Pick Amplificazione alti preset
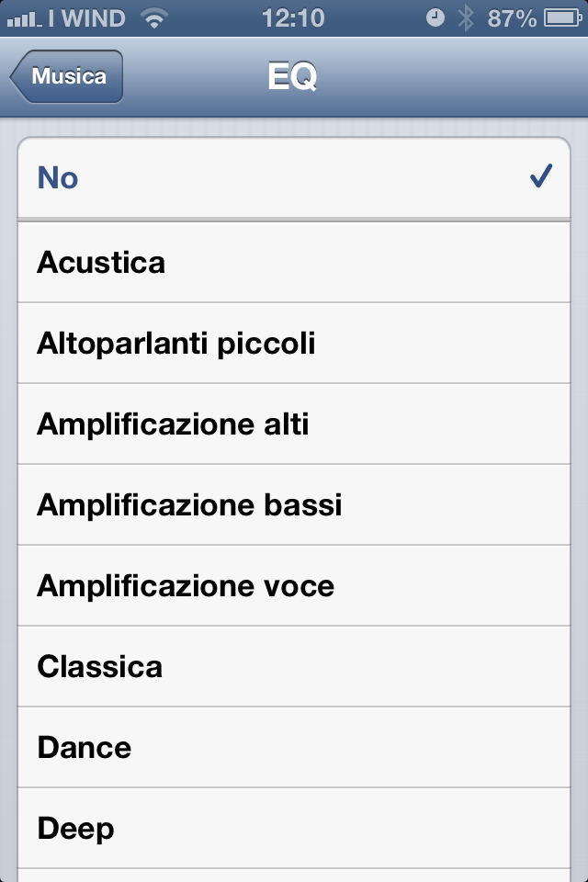 click(x=294, y=424)
